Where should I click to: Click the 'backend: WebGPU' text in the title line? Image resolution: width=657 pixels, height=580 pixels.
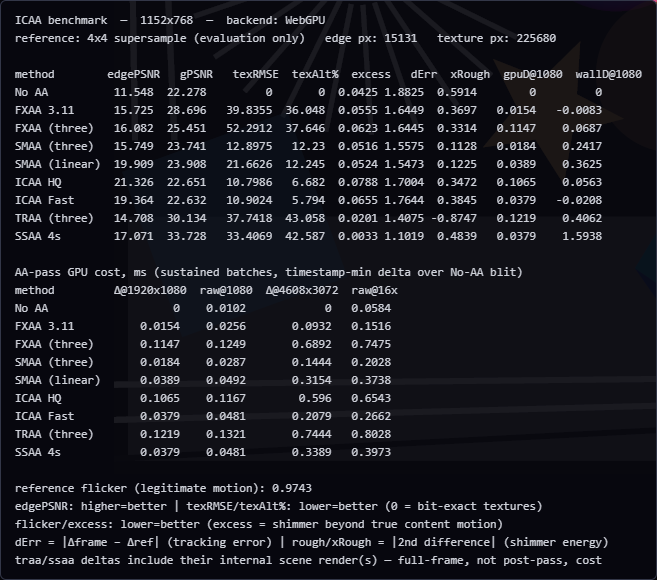(276, 20)
